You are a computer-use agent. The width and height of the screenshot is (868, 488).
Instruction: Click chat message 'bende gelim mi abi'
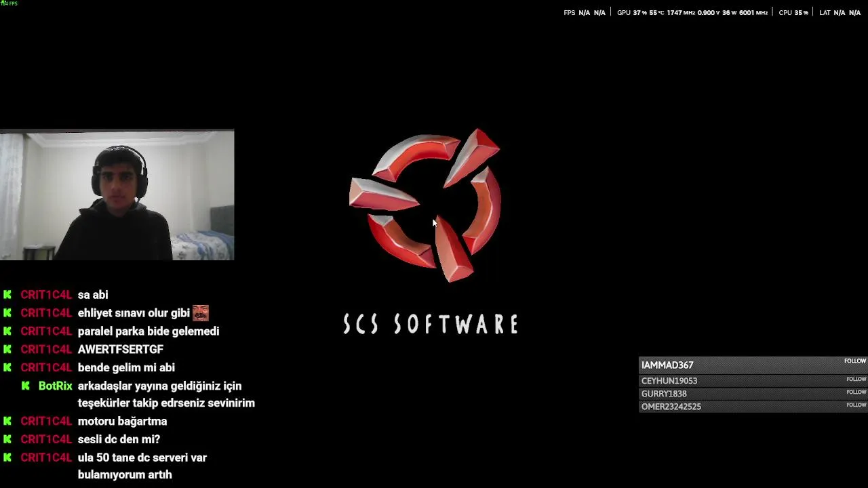[x=126, y=367]
